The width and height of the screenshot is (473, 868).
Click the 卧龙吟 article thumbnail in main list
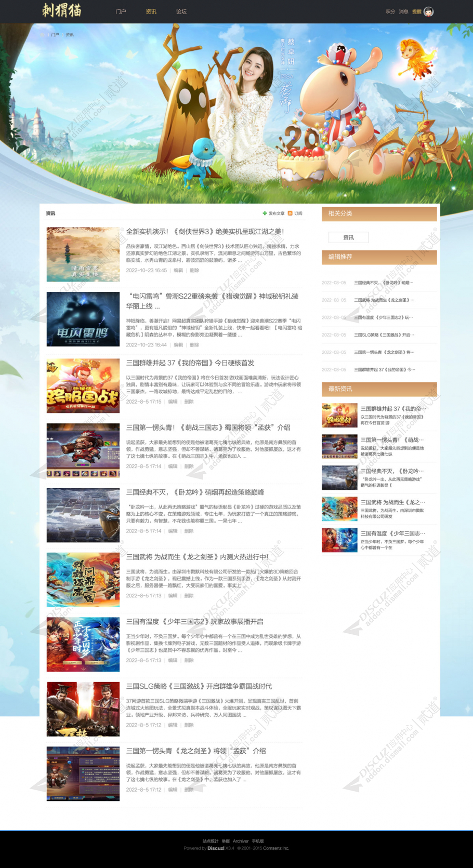(83, 515)
